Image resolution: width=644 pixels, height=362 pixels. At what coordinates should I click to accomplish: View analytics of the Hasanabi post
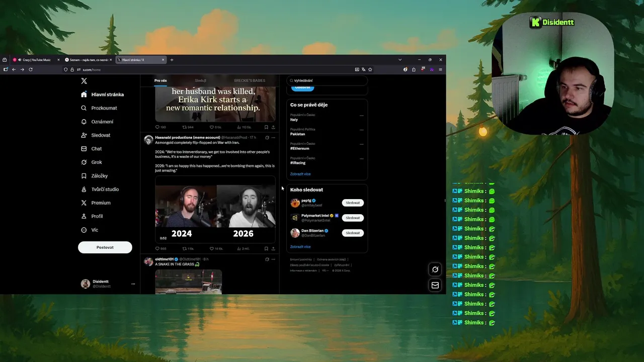pyautogui.click(x=243, y=248)
